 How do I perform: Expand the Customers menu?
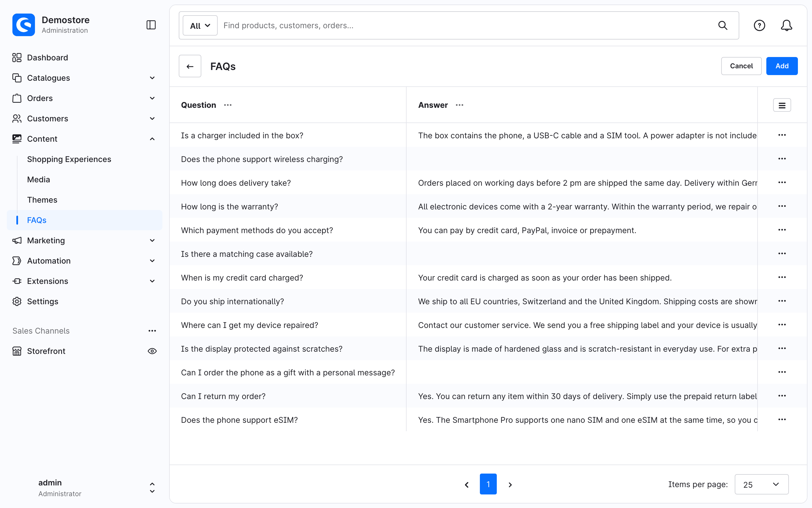tap(85, 119)
